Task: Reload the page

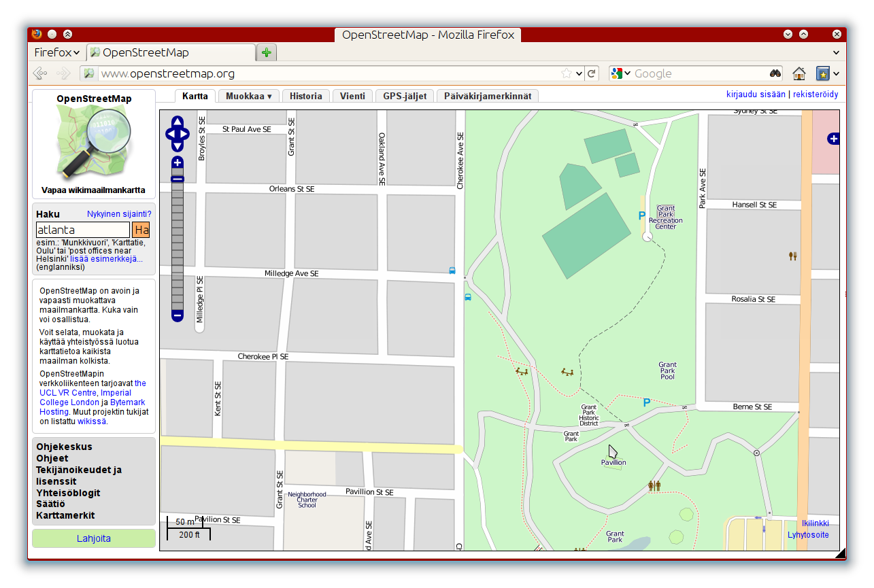Action: [x=592, y=73]
